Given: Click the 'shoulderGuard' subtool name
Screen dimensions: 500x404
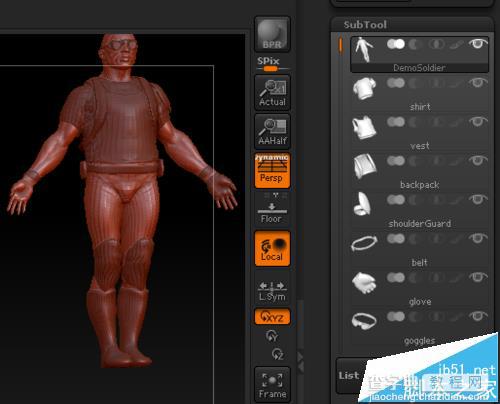Looking at the screenshot, I should click(420, 223).
